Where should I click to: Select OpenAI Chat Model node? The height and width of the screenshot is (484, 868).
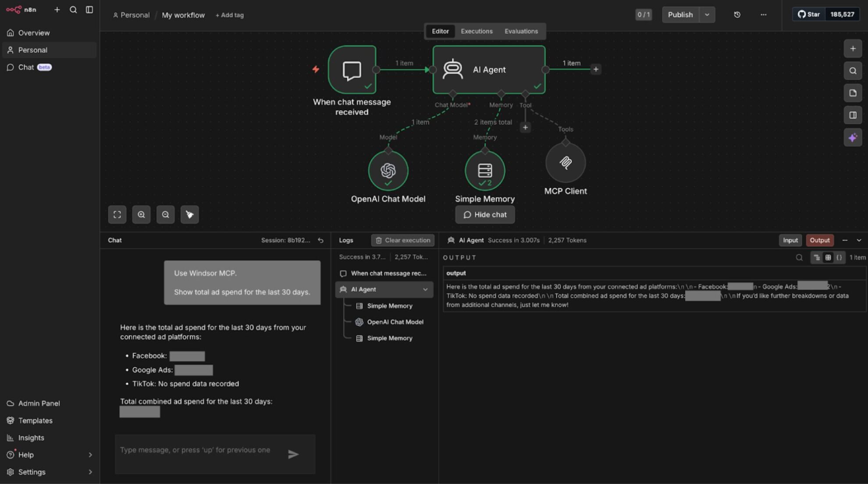point(388,171)
